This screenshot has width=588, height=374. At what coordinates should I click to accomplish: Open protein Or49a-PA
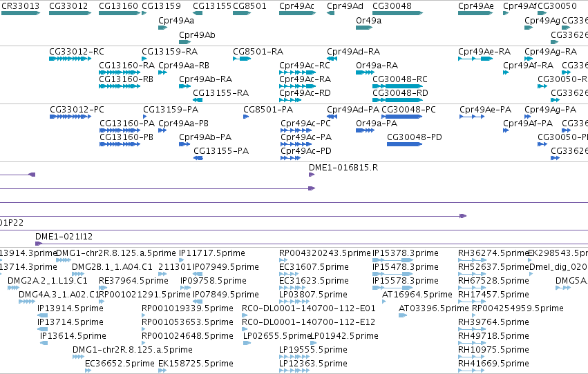pos(377,124)
